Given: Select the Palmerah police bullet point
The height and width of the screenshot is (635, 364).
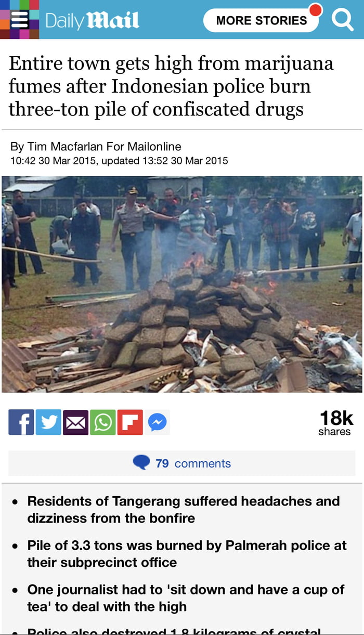Looking at the screenshot, I should (187, 554).
